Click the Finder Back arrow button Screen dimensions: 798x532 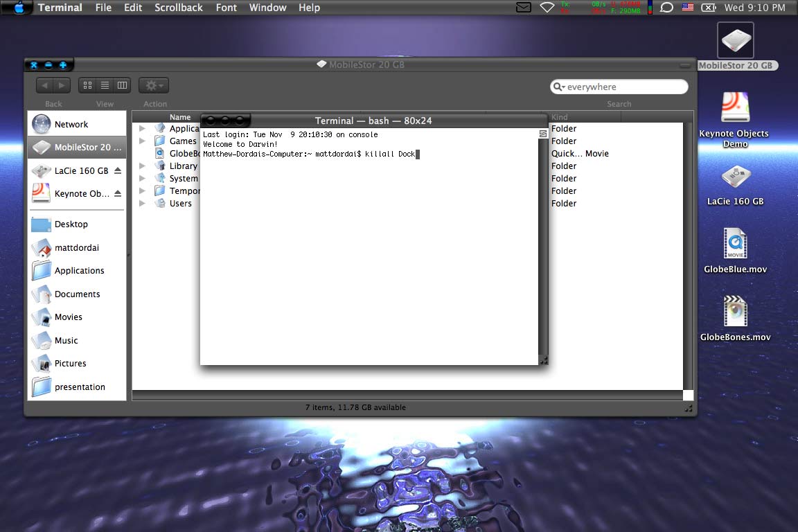coord(45,85)
